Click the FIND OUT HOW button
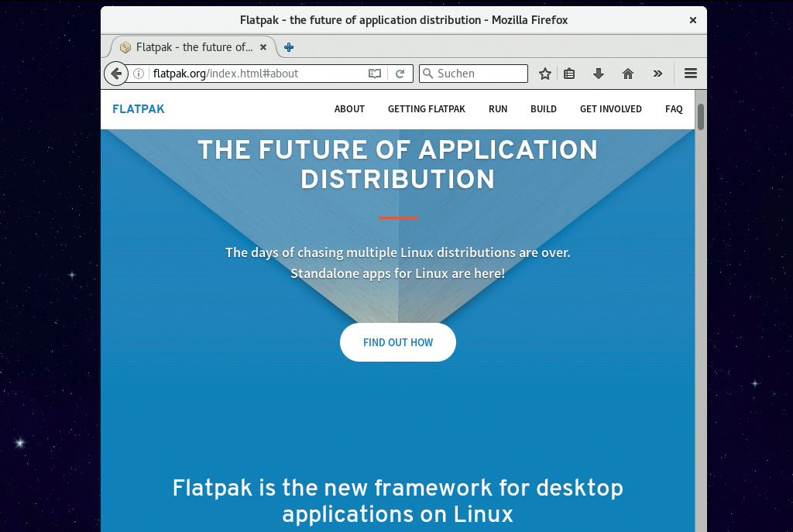 [398, 342]
